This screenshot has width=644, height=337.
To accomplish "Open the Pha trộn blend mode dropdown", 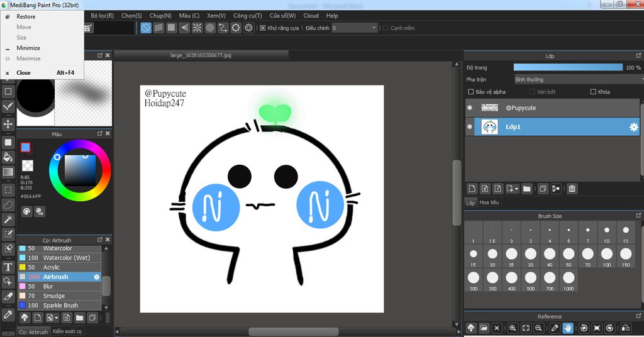I will (579, 79).
